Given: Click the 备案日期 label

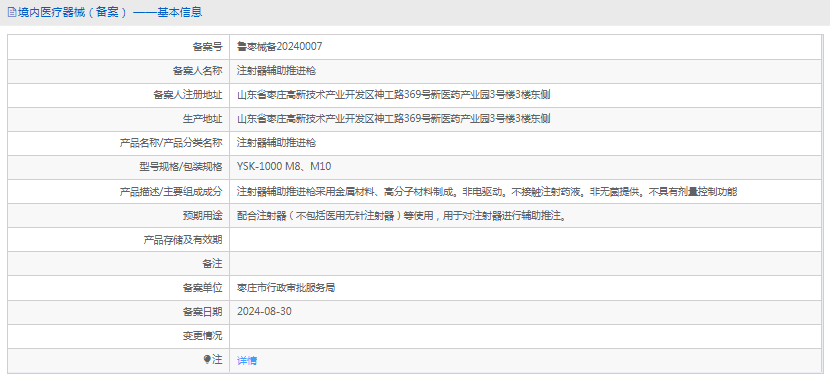Looking at the screenshot, I should pos(203,311).
